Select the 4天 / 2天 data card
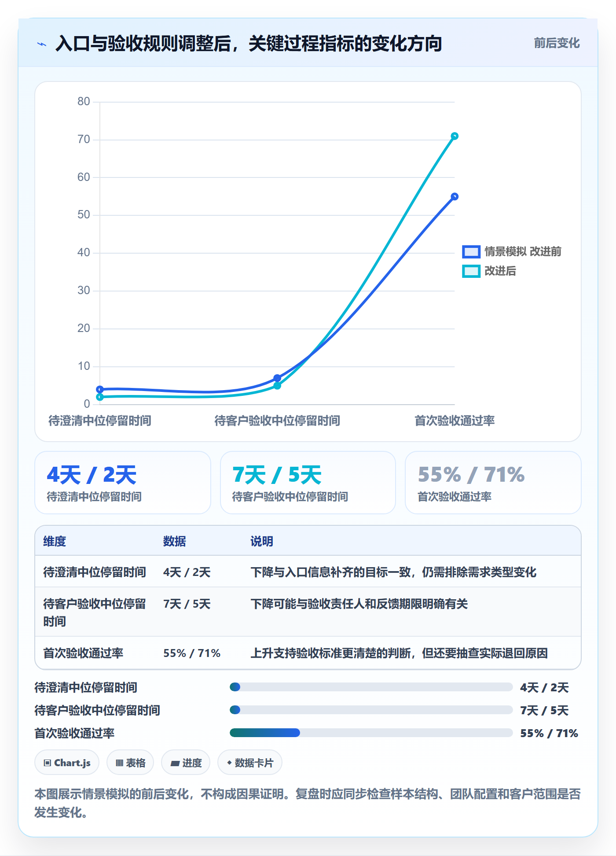This screenshot has width=616, height=856. tap(123, 483)
